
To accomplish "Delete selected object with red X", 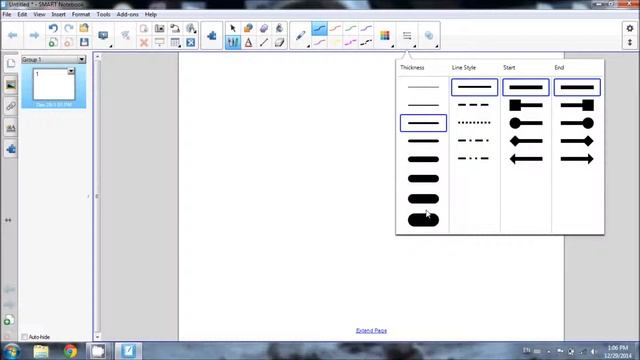I will tap(144, 42).
